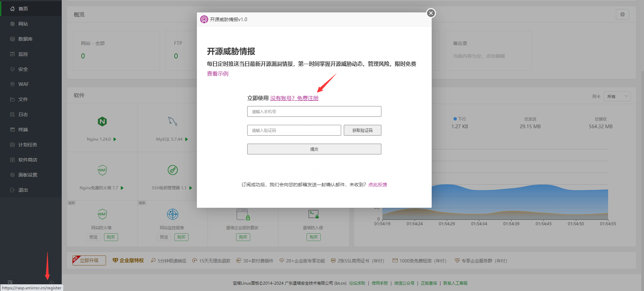Screen dimensions: 644x291
Task: Toggle the 下行 legend dot
Action: pyautogui.click(x=455, y=119)
